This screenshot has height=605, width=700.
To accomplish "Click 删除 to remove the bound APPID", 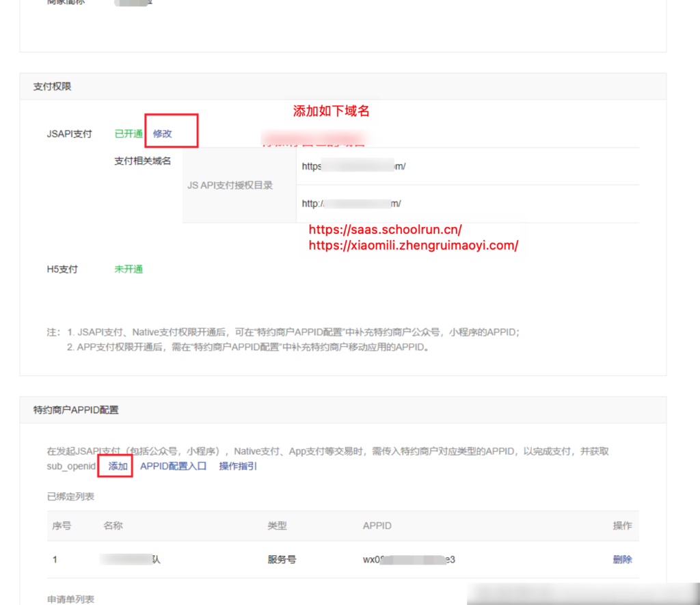I will click(x=622, y=559).
